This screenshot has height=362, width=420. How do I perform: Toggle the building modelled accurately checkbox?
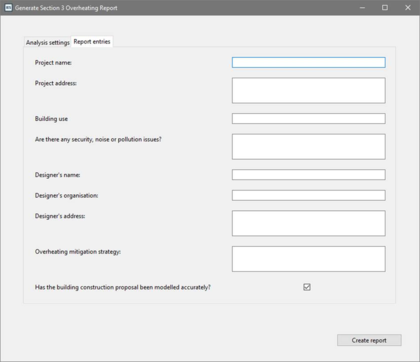tap(307, 287)
